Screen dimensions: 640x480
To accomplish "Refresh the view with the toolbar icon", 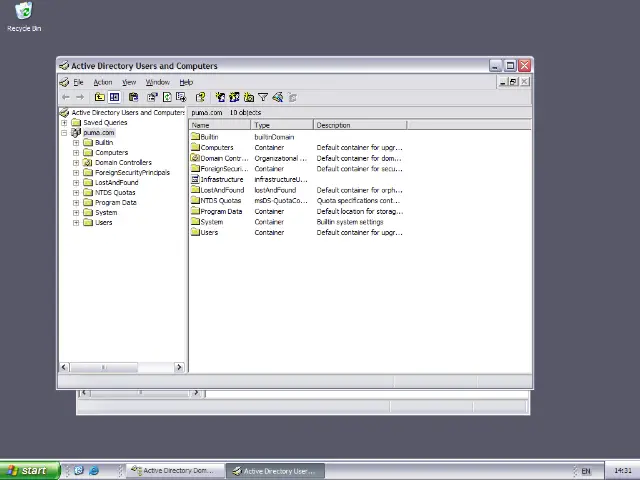I will click(167, 97).
